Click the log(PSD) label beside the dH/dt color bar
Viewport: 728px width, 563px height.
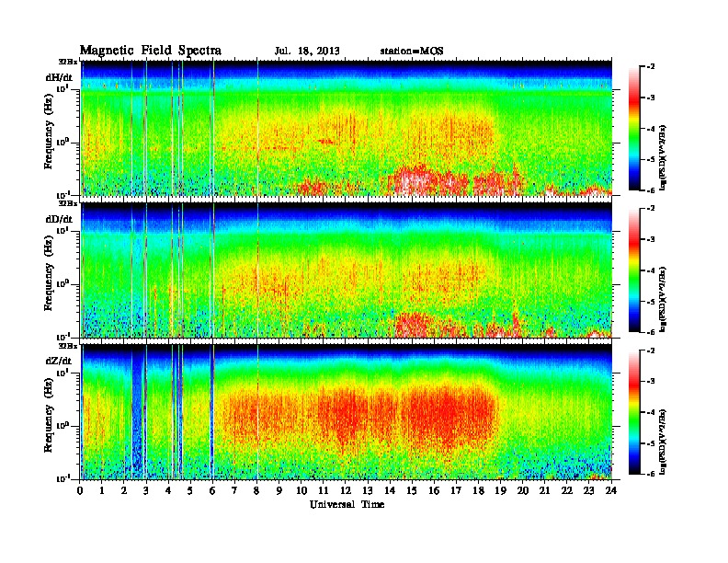pos(663,157)
